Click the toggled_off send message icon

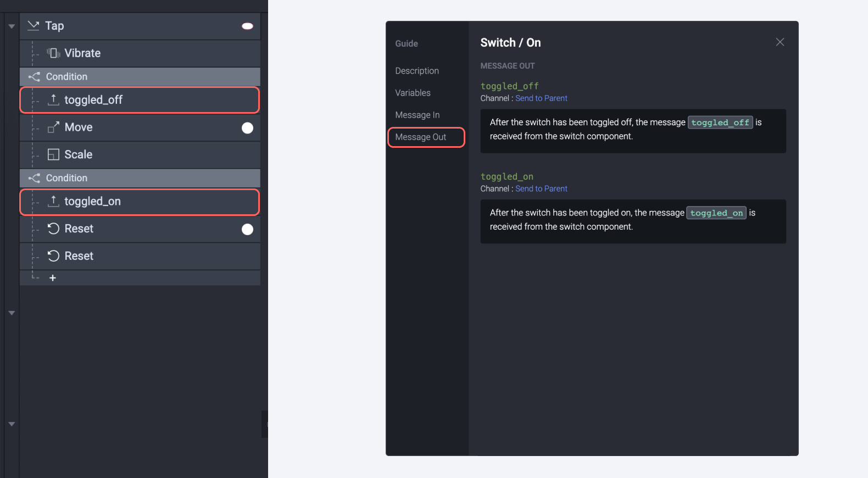[x=53, y=100]
